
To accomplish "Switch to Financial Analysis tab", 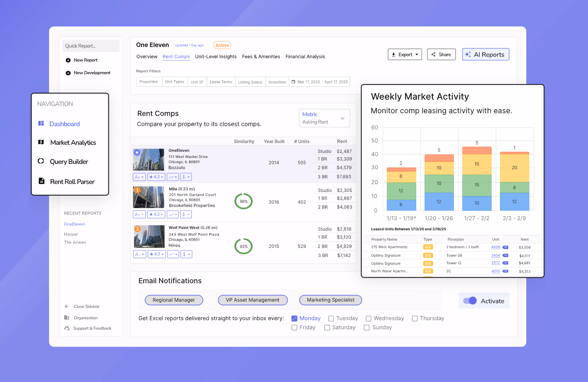I will (305, 57).
